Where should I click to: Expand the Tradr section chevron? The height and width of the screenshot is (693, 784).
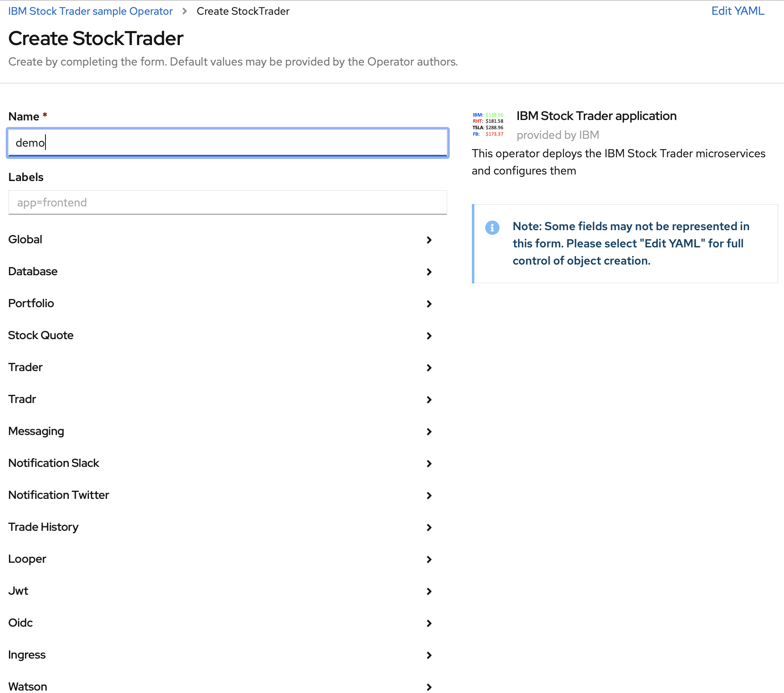click(429, 399)
